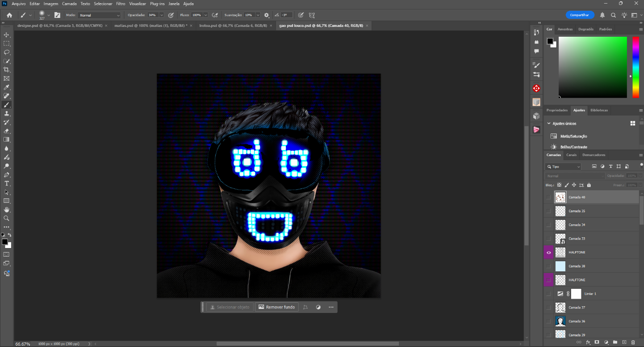Select the Horizontal Type tool

(x=7, y=184)
